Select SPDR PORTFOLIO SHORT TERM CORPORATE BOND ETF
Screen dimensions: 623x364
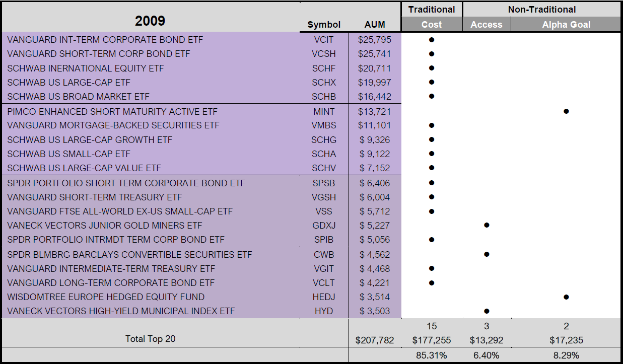126,183
